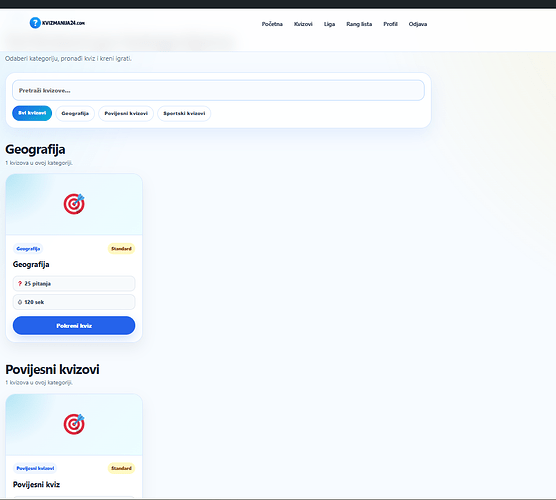
Task: Go to the Liga page
Action: point(329,24)
